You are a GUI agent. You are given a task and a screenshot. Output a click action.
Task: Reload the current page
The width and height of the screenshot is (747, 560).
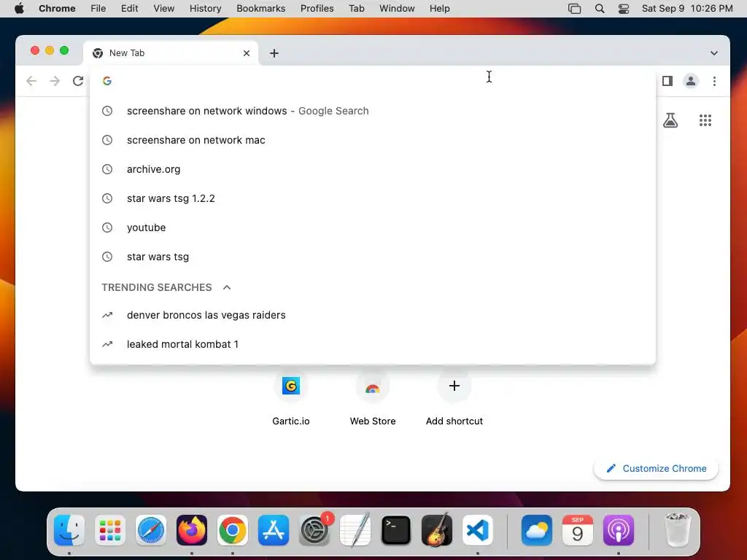(x=78, y=81)
